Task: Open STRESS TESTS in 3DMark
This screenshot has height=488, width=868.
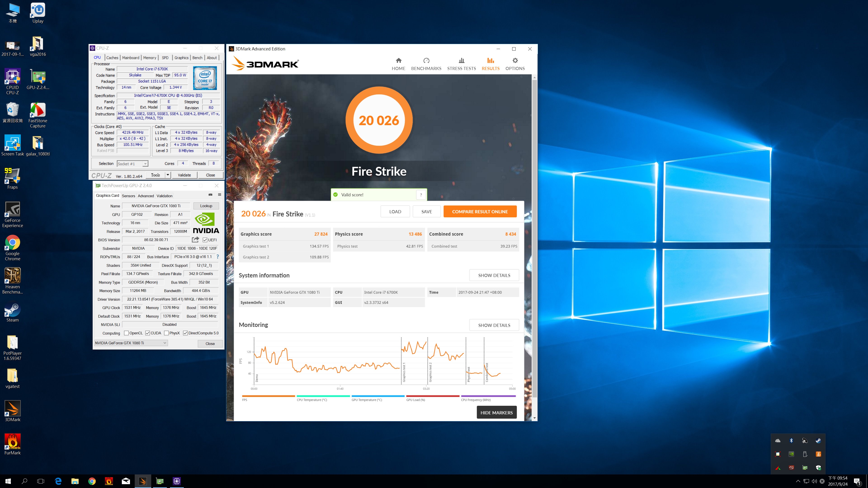Action: click(x=461, y=64)
